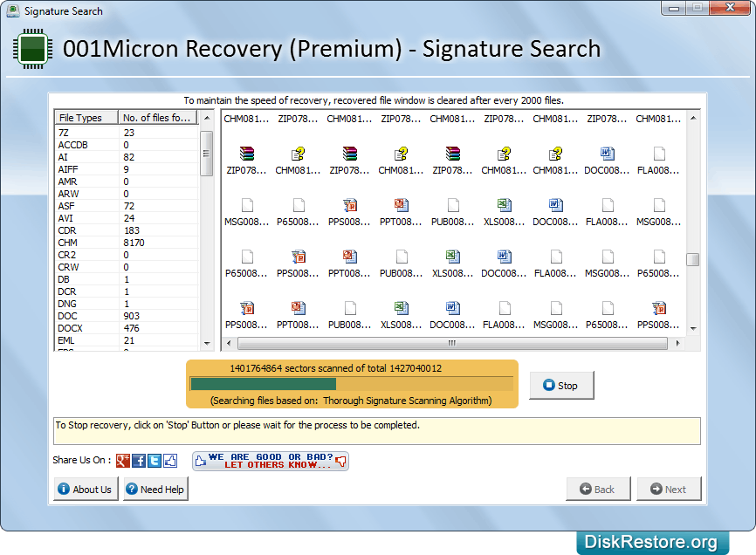The image size is (756, 555).
Task: Click the stop-recovery instruction message box
Action: (377, 431)
